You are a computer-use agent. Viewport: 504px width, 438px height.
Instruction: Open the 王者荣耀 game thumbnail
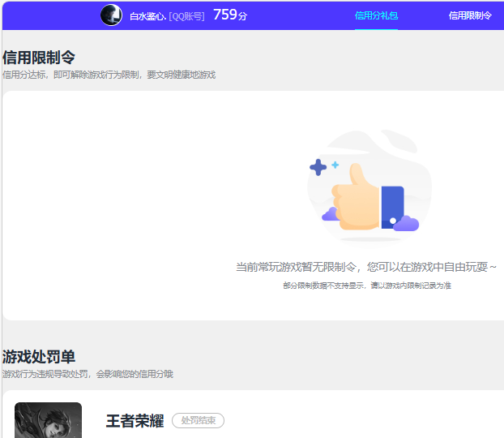click(49, 419)
